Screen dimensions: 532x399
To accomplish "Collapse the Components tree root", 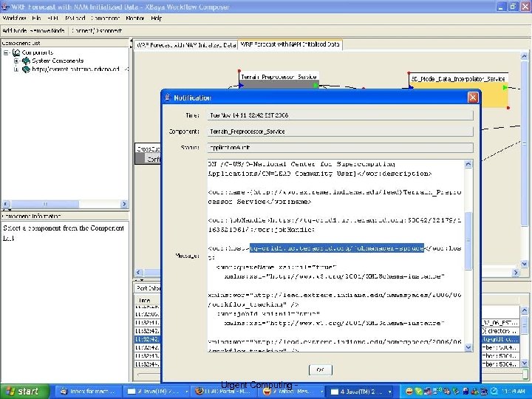I will (6, 52).
